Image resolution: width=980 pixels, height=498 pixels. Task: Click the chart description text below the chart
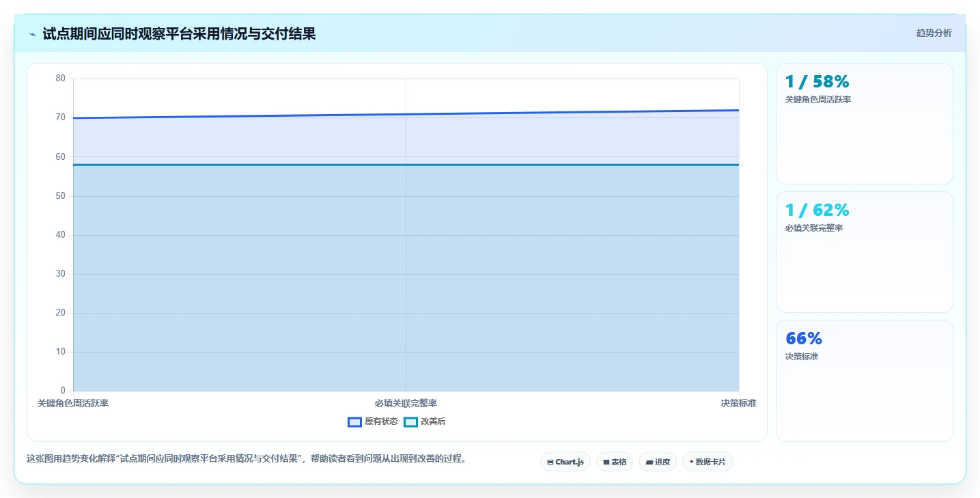tap(248, 459)
